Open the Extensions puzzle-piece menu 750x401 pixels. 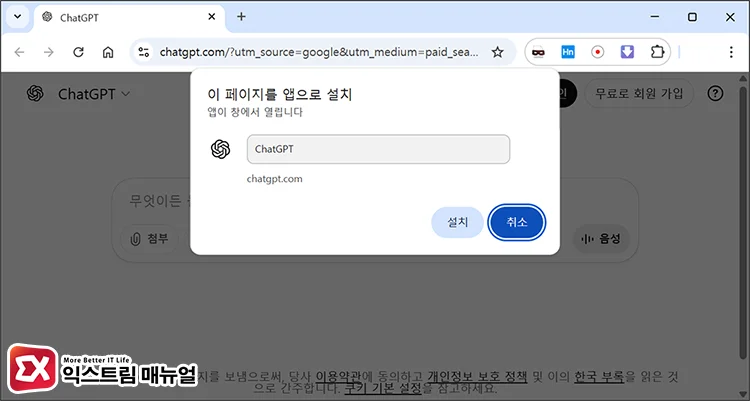tap(658, 52)
